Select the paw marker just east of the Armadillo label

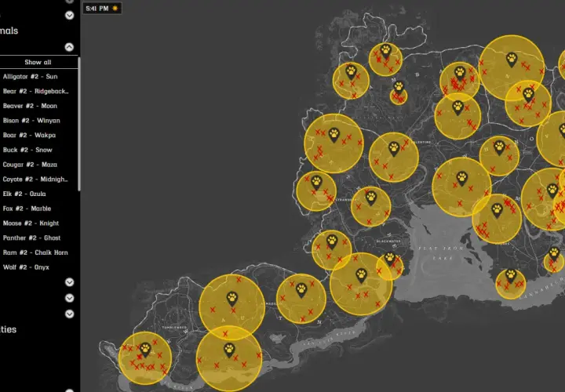pos(301,291)
